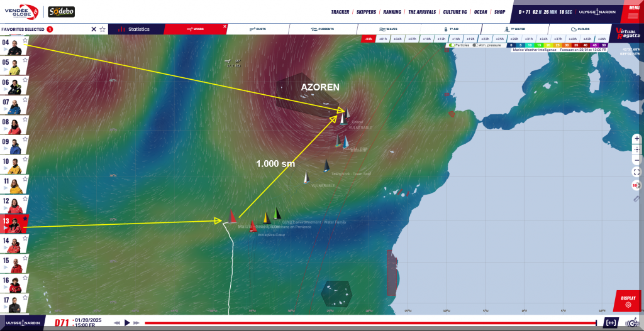
Task: Switch to the Waves weather tab
Action: pyautogui.click(x=388, y=29)
